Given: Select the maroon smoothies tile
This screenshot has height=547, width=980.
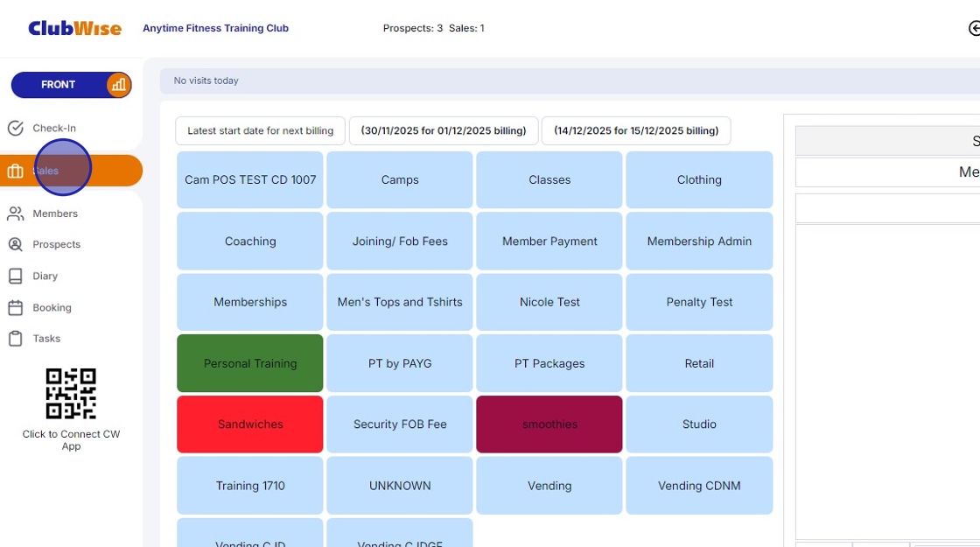Looking at the screenshot, I should point(549,424).
